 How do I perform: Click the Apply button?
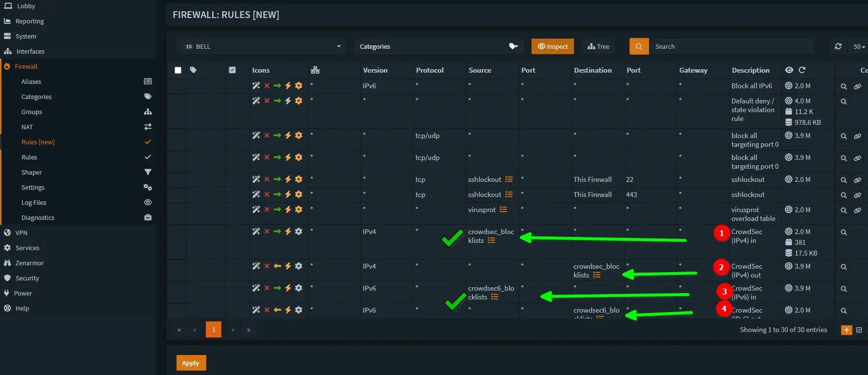pos(191,363)
